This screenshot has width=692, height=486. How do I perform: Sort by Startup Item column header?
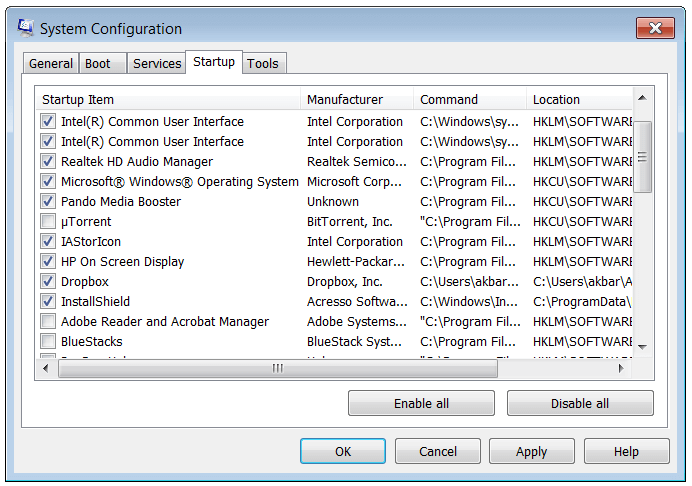click(168, 99)
